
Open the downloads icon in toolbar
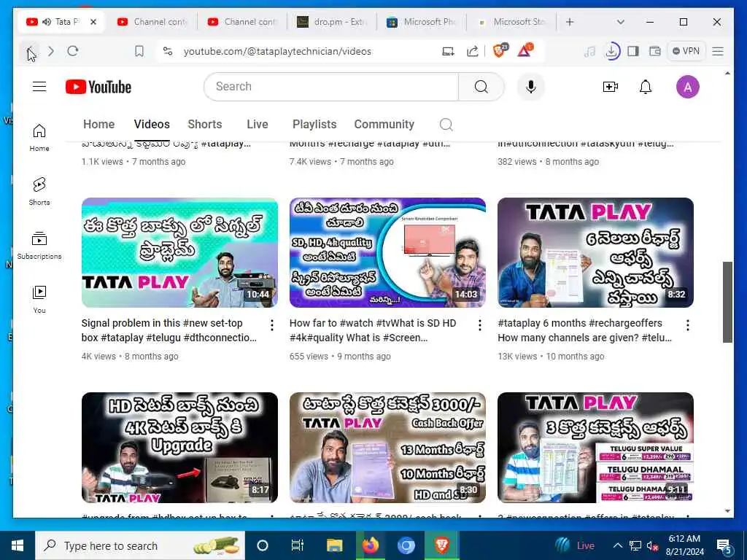[x=612, y=51]
